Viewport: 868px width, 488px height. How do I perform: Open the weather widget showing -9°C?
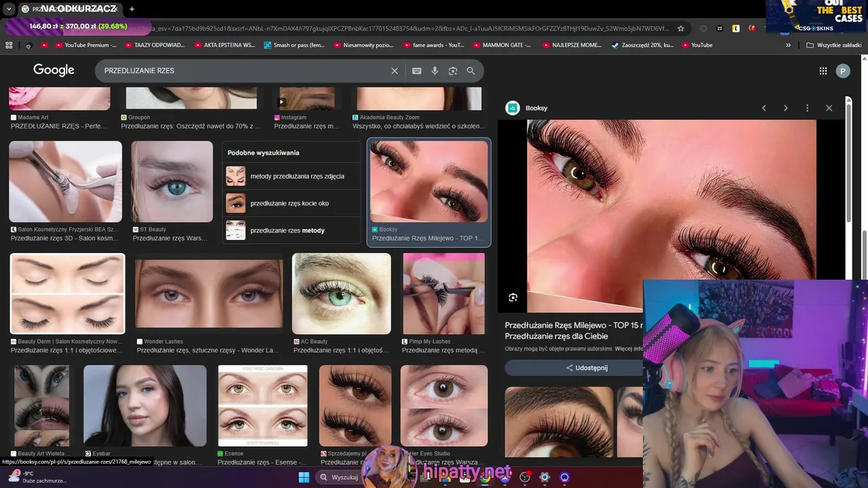coord(37,477)
